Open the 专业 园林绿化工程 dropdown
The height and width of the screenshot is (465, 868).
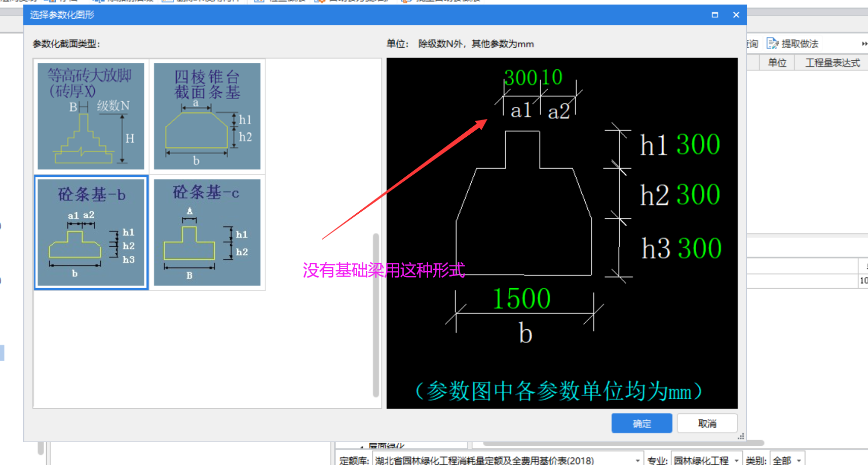[737, 460]
